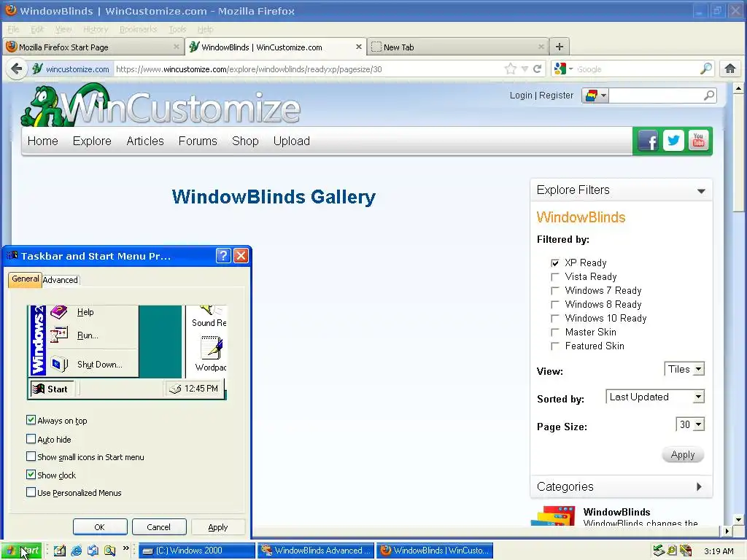Click the WinCustomize site search magnifier
Screen dimensions: 747x560
pyautogui.click(x=709, y=96)
